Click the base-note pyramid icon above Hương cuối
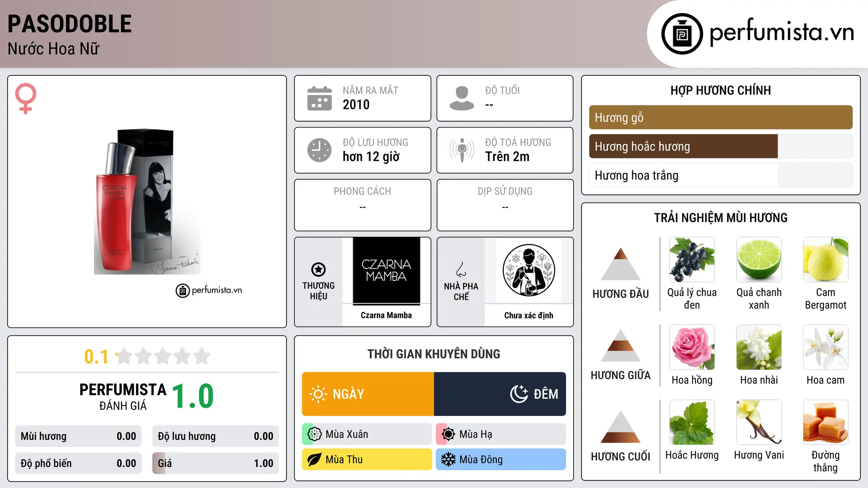868x488 pixels. click(620, 427)
